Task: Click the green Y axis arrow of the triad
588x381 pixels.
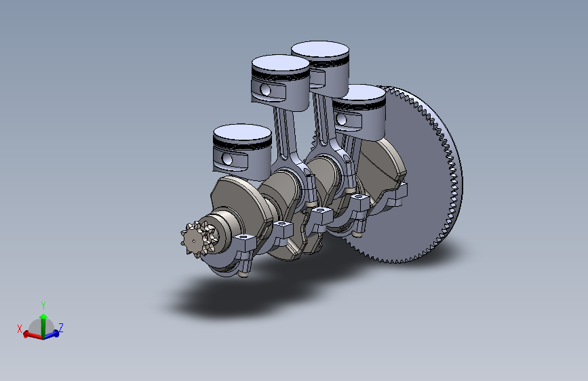Action: [43, 325]
